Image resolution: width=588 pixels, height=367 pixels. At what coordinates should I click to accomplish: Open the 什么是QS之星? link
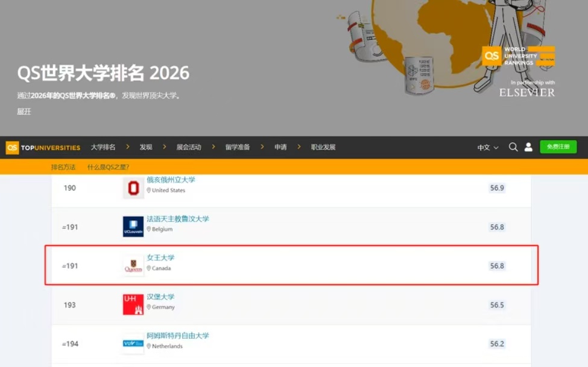point(108,167)
